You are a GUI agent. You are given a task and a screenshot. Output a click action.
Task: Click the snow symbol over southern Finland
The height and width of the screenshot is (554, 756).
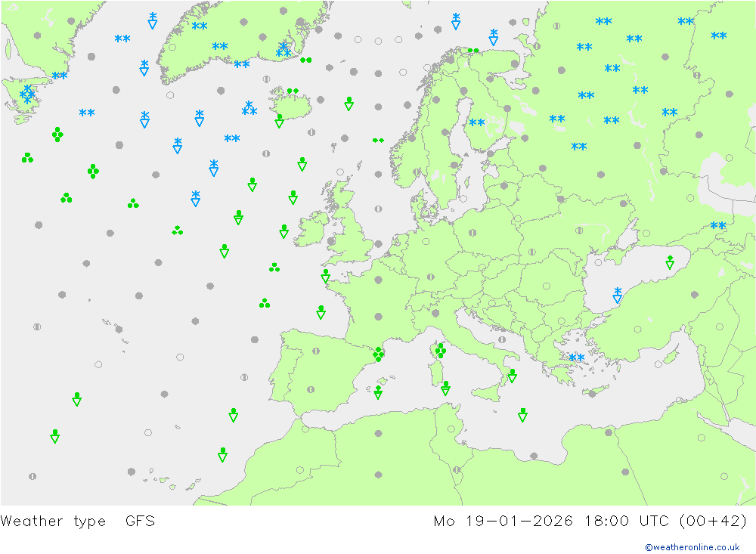coord(477,122)
